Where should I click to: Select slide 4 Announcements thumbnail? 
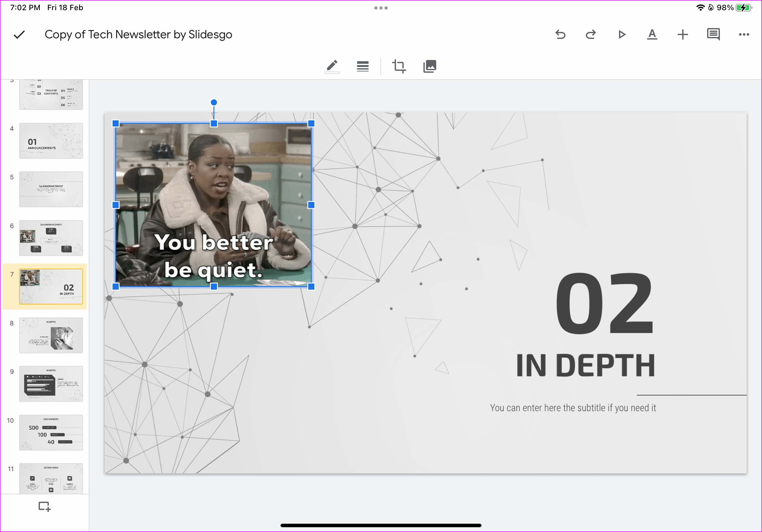(51, 141)
